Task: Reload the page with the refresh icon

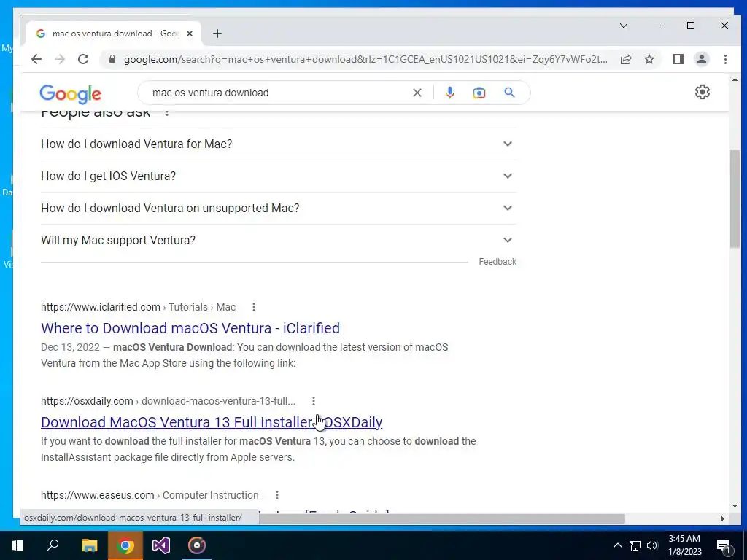Action: (x=83, y=59)
